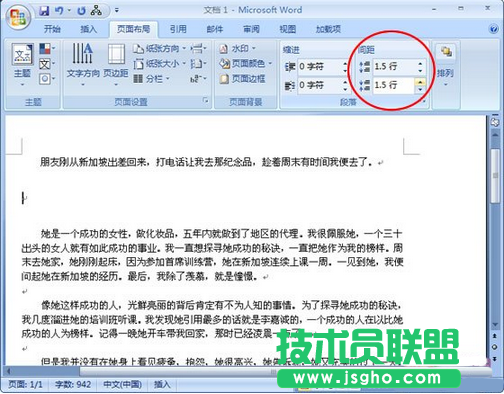Click the vertical scrollbar thumb
This screenshot has width=504, height=394.
[495, 176]
